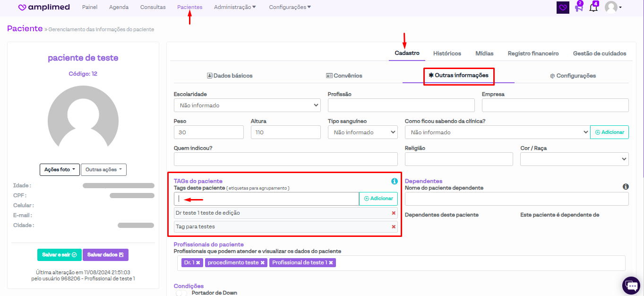Switch to the Históricos tab
This screenshot has width=644, height=296.
(x=447, y=53)
